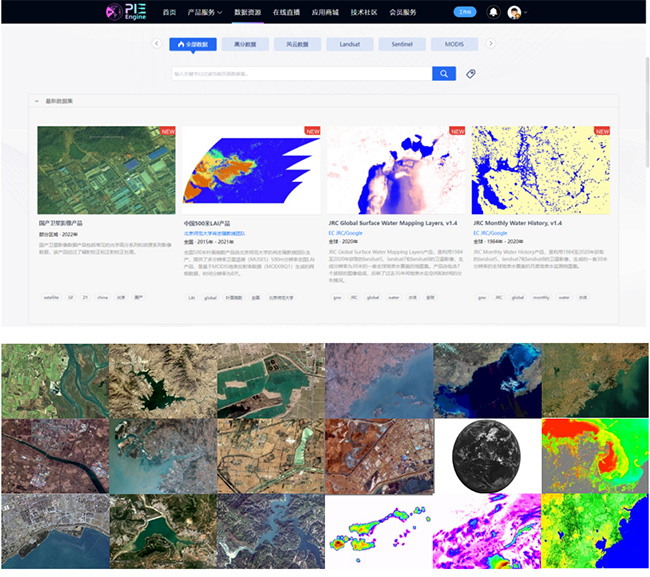
Task: Open the 数据资源 menu item
Action: tap(247, 12)
